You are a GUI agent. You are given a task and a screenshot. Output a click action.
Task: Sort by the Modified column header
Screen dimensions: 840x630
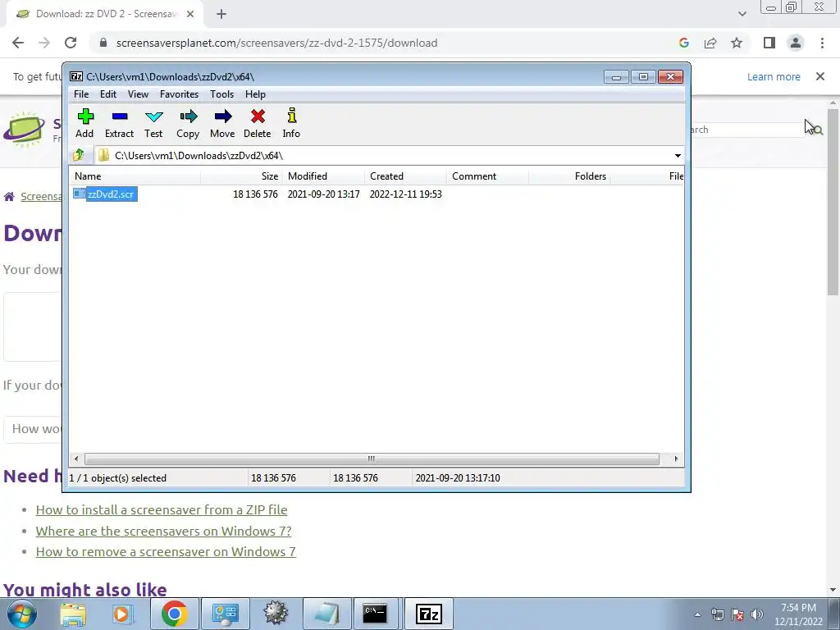click(x=323, y=176)
